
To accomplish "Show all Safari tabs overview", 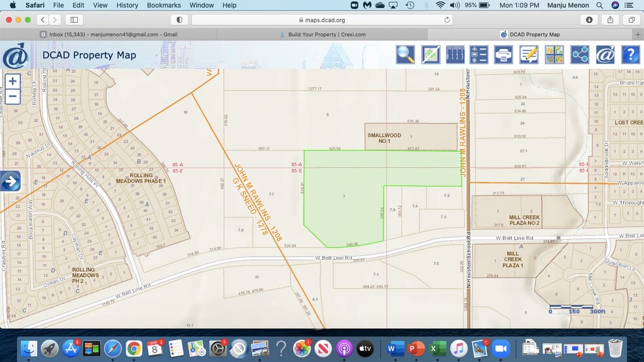I will point(632,20).
